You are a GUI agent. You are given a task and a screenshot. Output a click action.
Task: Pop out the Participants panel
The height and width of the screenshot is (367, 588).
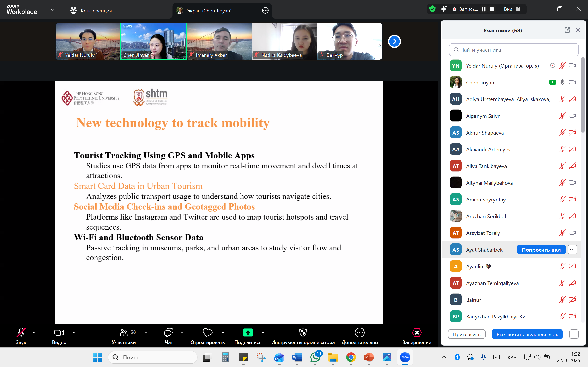pos(567,30)
